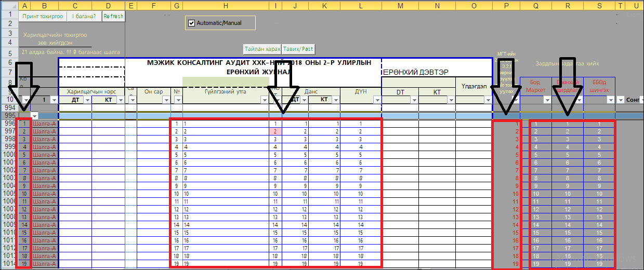Open the Үлдэгдэл filter dropdown
The height and width of the screenshot is (270, 644).
[x=487, y=100]
